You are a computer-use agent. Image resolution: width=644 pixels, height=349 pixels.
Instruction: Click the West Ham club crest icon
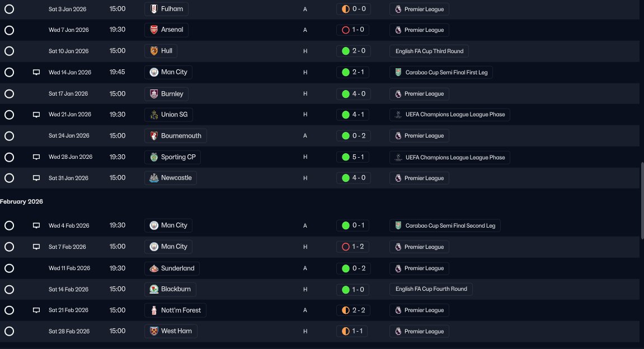tap(154, 331)
